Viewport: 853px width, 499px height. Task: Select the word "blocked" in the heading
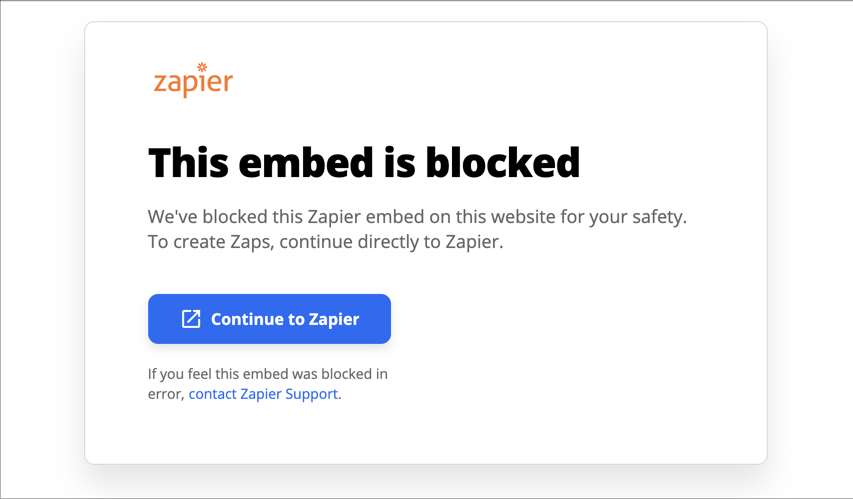(503, 163)
